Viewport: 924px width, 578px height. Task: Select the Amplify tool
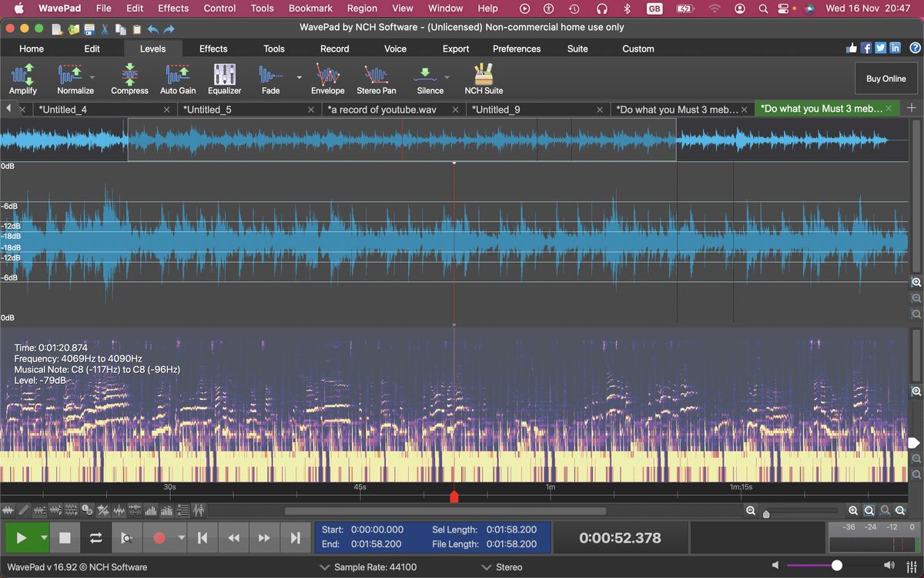coord(22,77)
